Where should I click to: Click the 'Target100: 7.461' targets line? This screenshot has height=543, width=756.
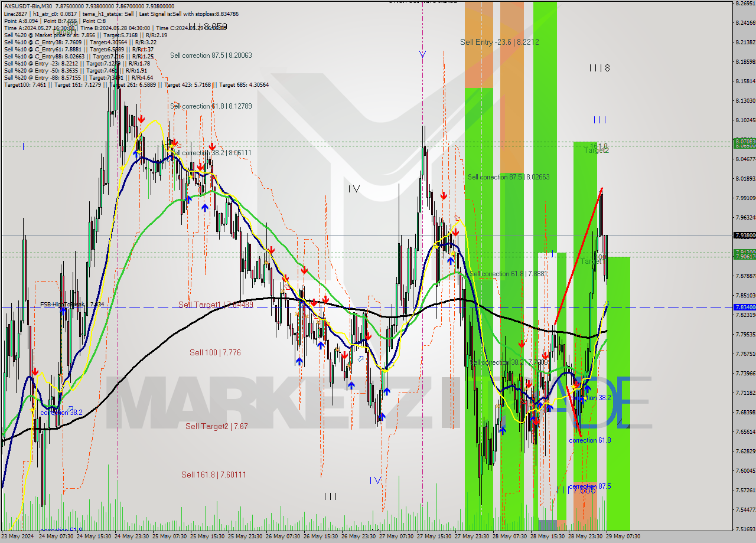136,85
